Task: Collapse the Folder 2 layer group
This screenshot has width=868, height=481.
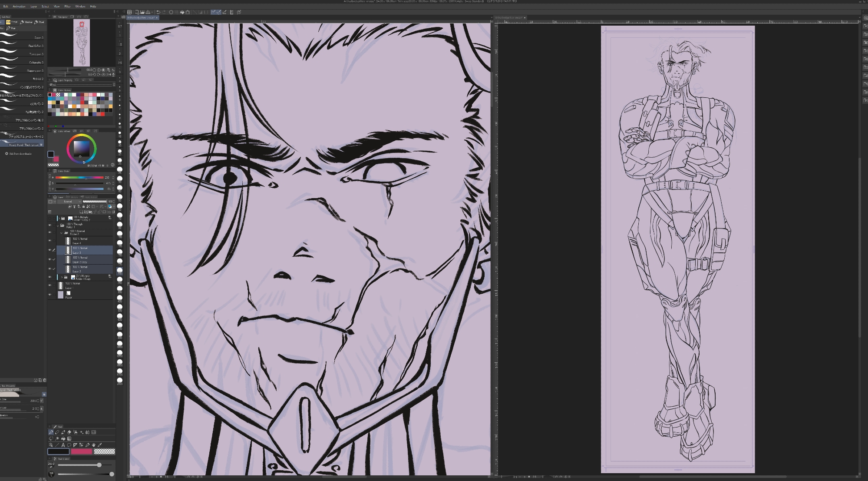Action: coord(61,233)
